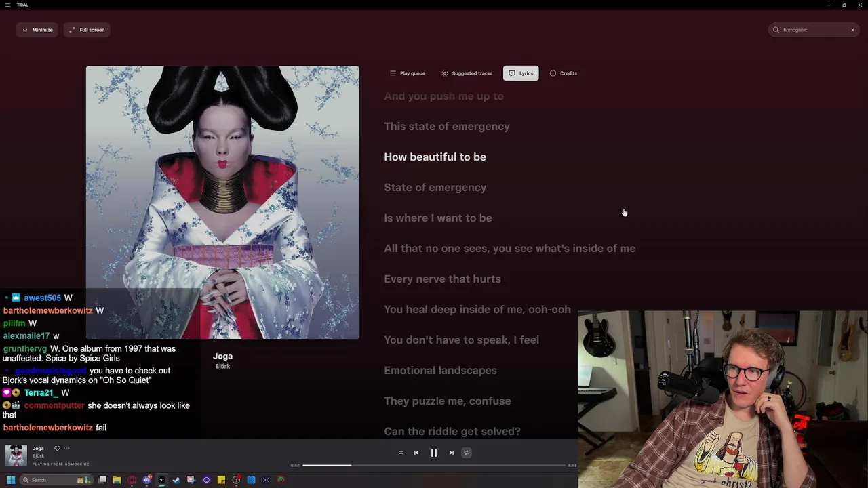Click the Joga title under cover

click(x=222, y=356)
